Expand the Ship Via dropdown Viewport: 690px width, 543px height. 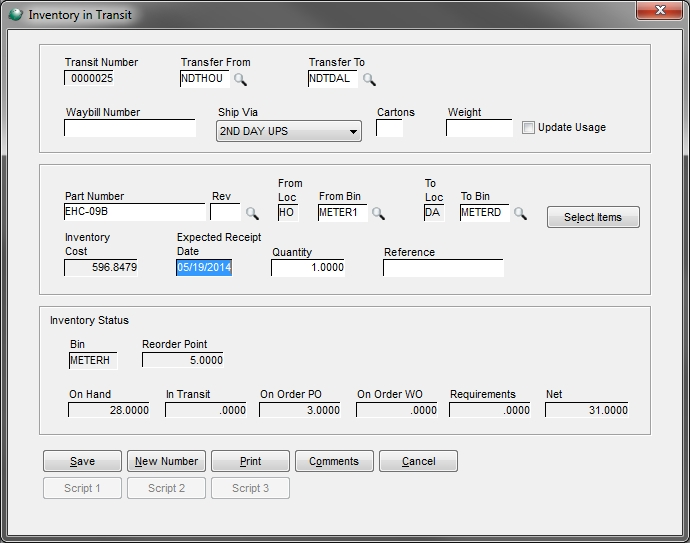(x=289, y=131)
